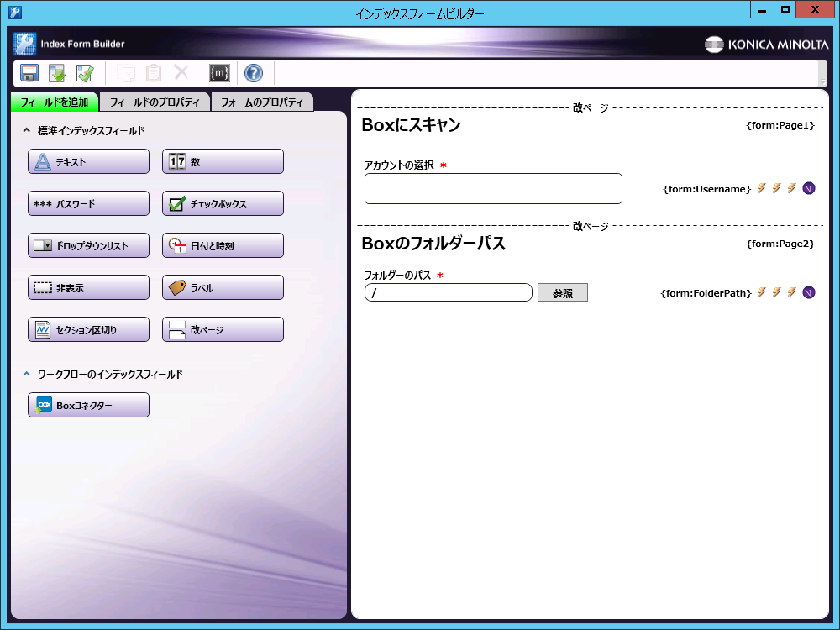Open Help via the blue question mark icon

point(254,73)
